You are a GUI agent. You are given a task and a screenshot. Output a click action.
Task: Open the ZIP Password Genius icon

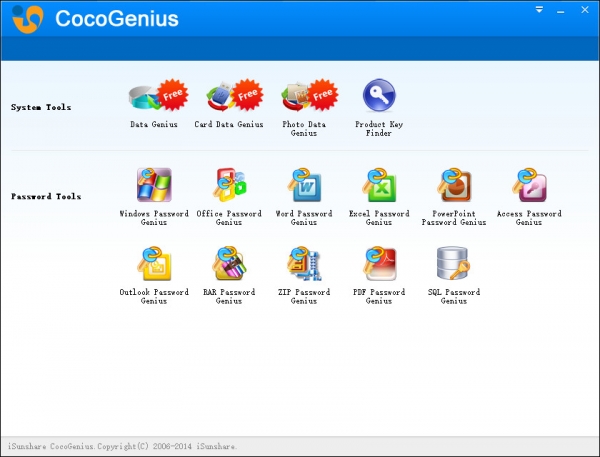pos(304,264)
